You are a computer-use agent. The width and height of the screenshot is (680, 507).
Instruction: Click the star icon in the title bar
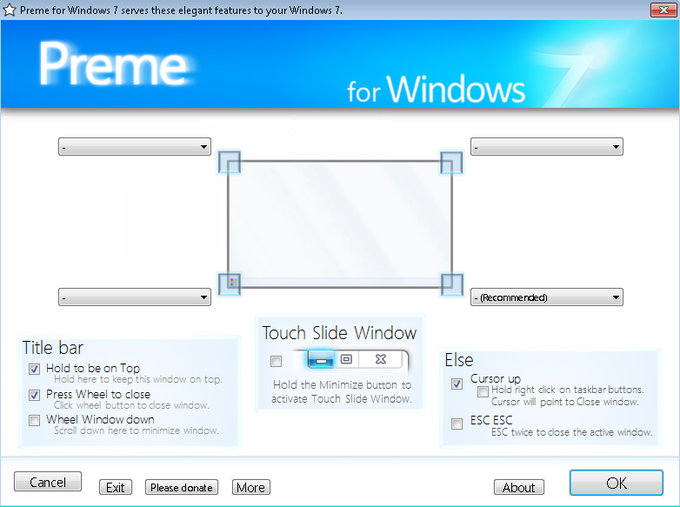click(x=9, y=10)
